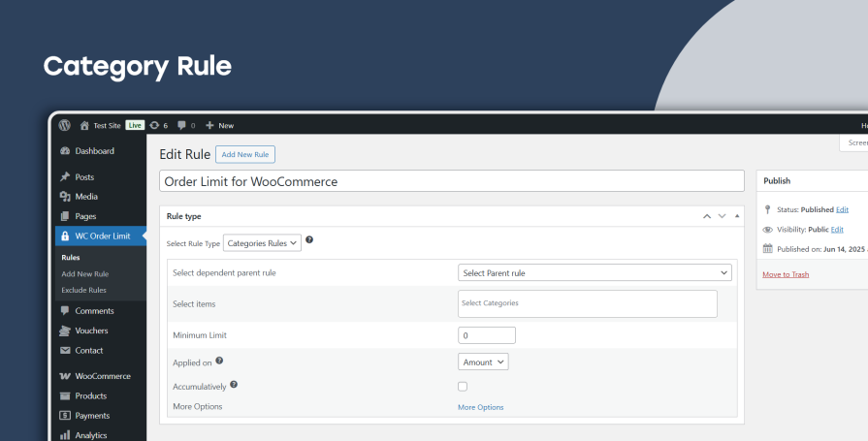Click the Live site badge
This screenshot has width=868, height=441.
(x=135, y=126)
